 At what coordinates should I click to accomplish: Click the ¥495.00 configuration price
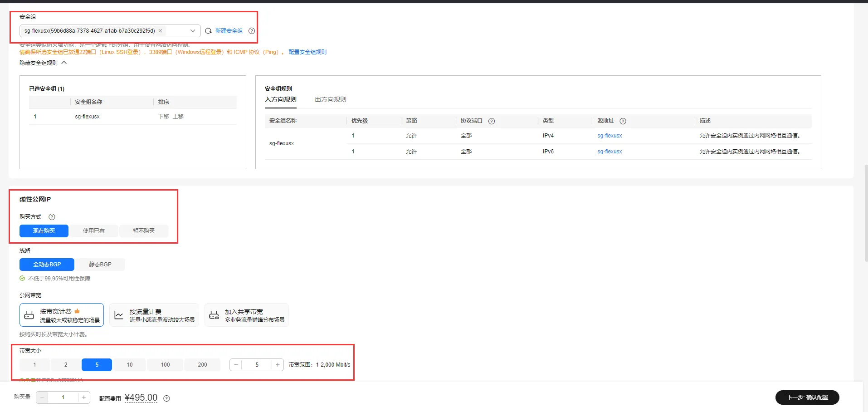[141, 397]
